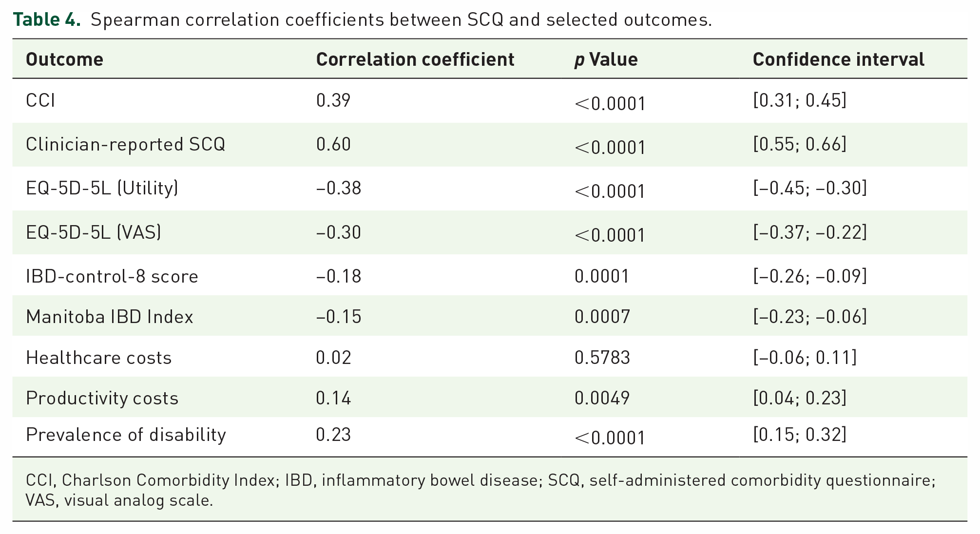980x534 pixels.
Task: Click the 0.60 correlation coefficient value
Action: coord(333,144)
